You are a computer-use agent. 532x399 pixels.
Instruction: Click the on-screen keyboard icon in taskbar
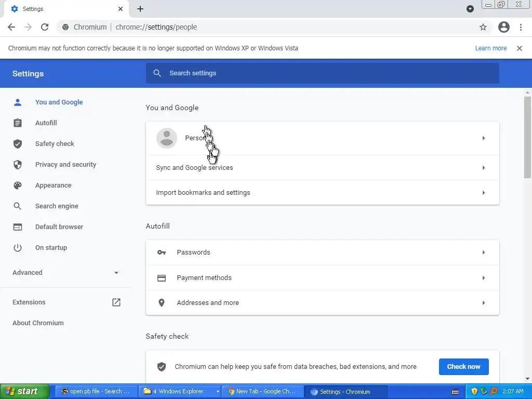tap(455, 392)
